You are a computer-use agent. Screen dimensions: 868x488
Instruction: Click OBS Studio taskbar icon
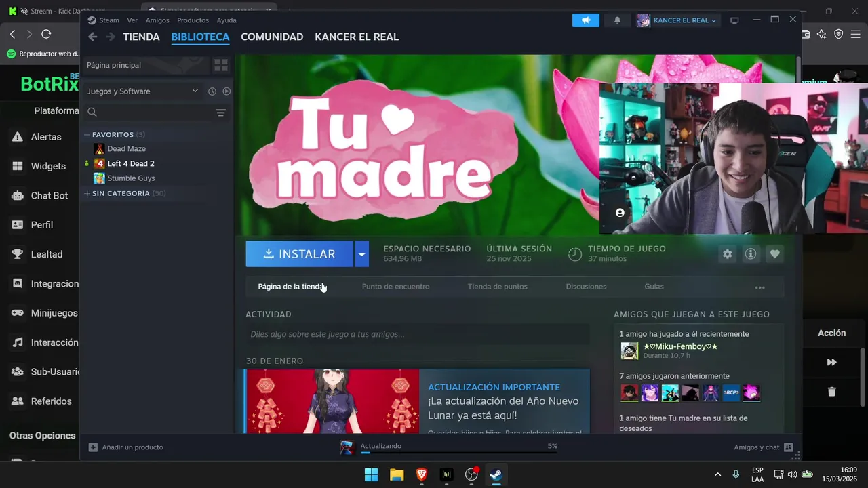point(471,475)
